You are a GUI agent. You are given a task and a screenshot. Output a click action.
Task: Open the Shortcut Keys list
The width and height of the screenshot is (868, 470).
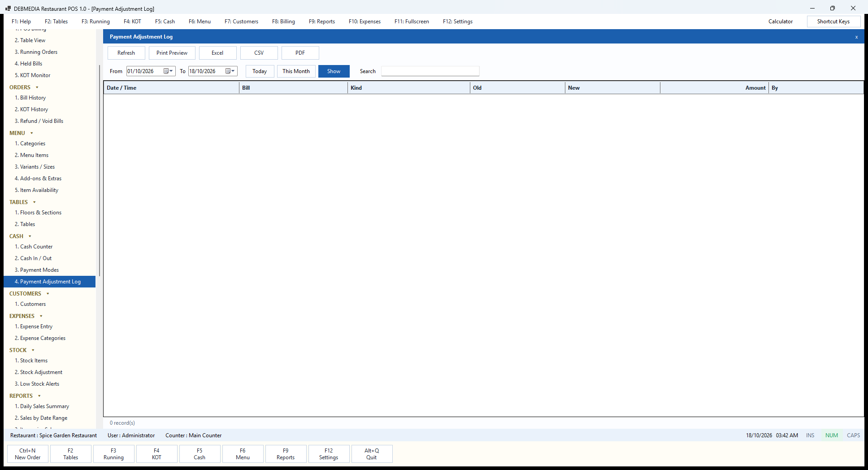coord(833,22)
